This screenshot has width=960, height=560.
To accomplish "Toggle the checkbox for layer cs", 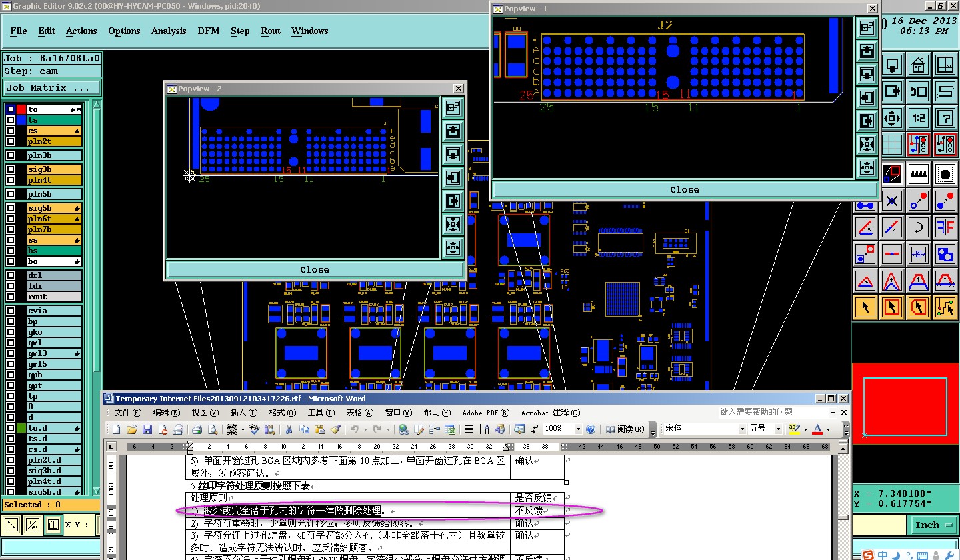I will pos(11,131).
